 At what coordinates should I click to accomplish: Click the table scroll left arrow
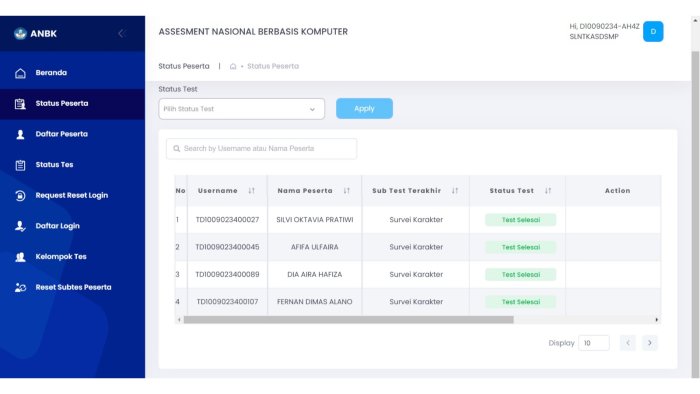pos(179,319)
